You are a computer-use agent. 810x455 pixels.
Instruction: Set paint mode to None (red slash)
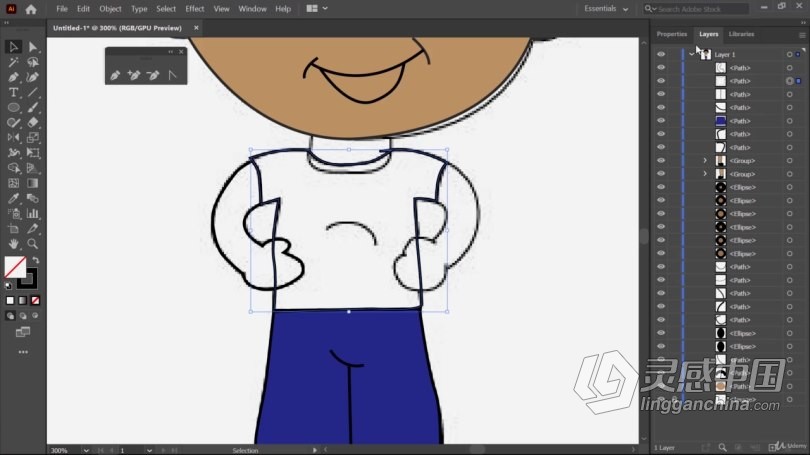pos(35,301)
